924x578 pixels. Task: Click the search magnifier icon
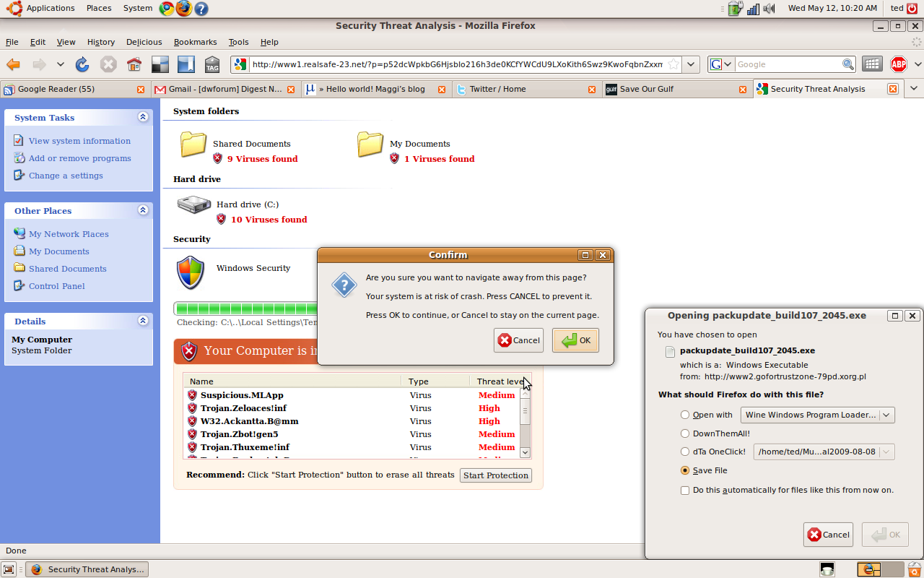click(x=848, y=64)
